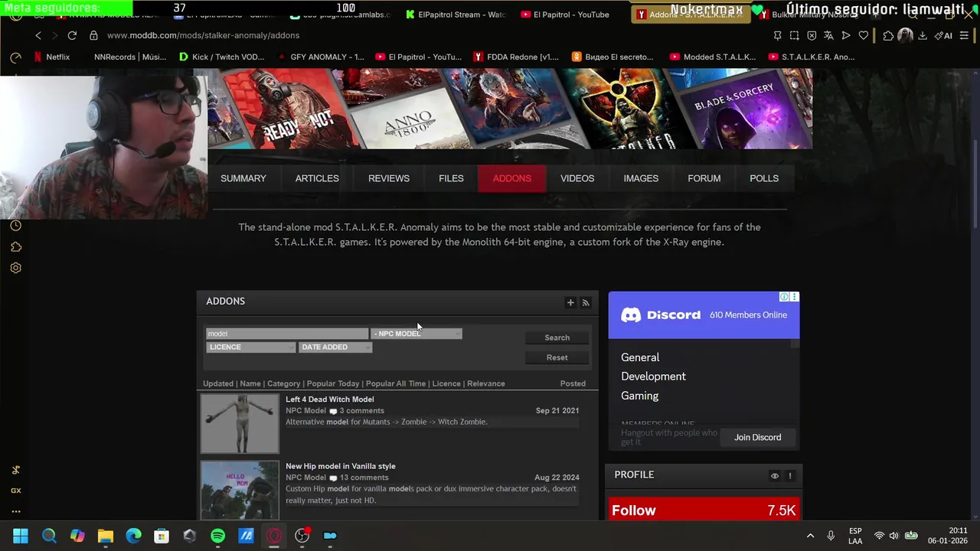The image size is (980, 551).
Task: Open the FORUM tab
Action: pos(704,178)
